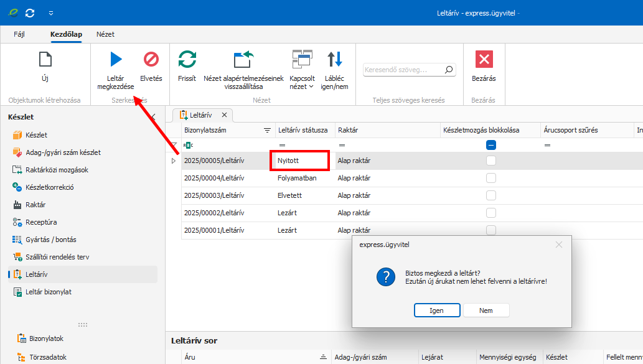The height and width of the screenshot is (364, 643).
Task: Click the Új new document icon
Action: tap(45, 60)
